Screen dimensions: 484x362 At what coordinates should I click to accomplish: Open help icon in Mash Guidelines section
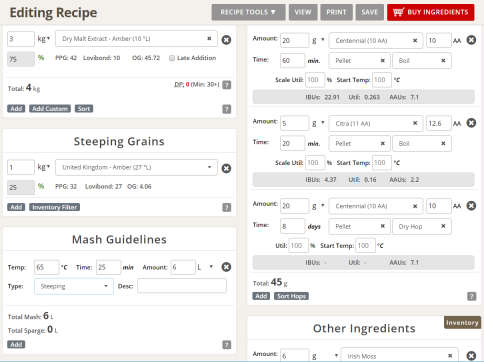tap(227, 345)
